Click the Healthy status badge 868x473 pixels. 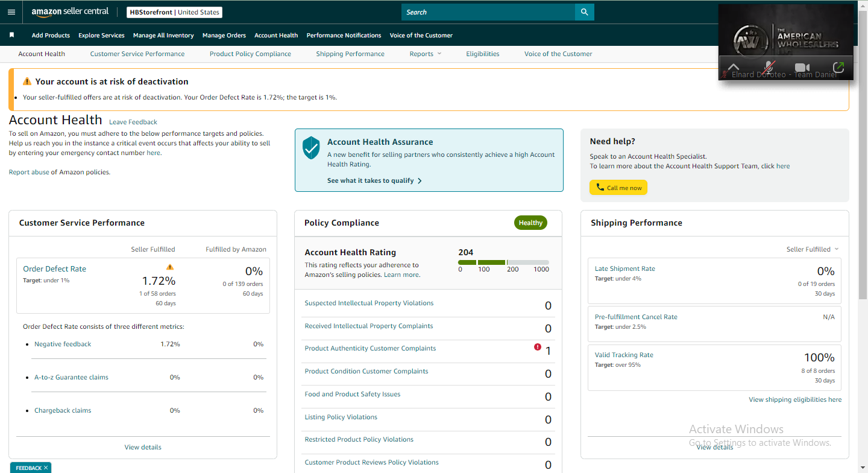pos(530,223)
